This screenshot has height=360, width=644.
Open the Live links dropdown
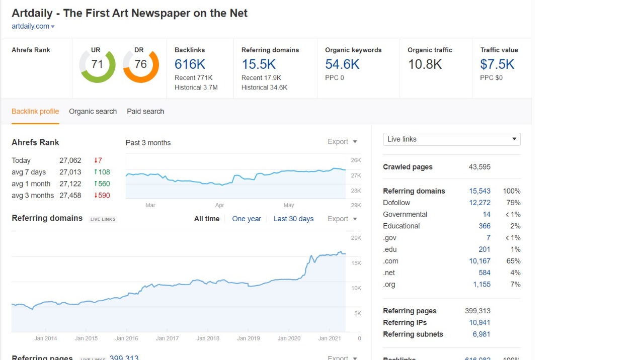pyautogui.click(x=451, y=139)
